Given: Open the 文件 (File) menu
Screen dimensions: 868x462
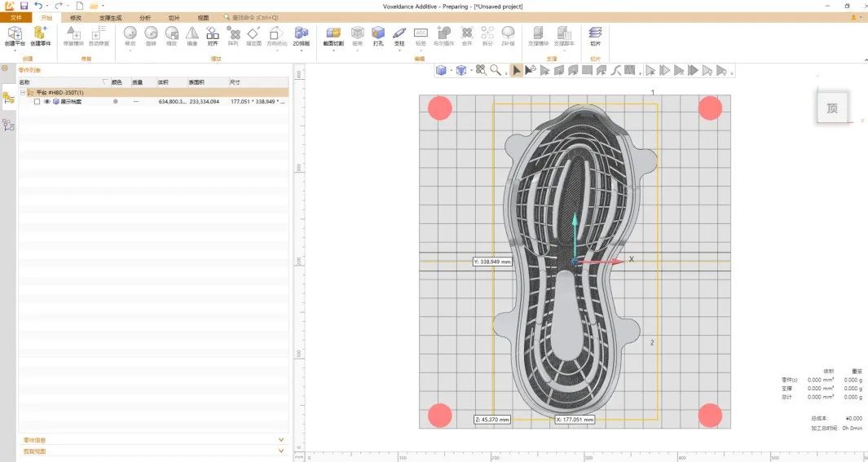Looking at the screenshot, I should [16, 18].
